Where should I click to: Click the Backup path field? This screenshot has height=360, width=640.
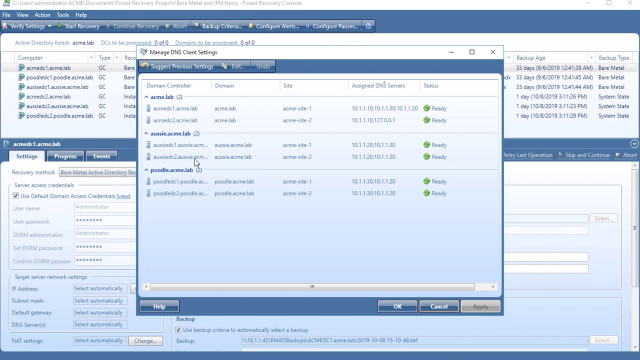click(x=414, y=340)
